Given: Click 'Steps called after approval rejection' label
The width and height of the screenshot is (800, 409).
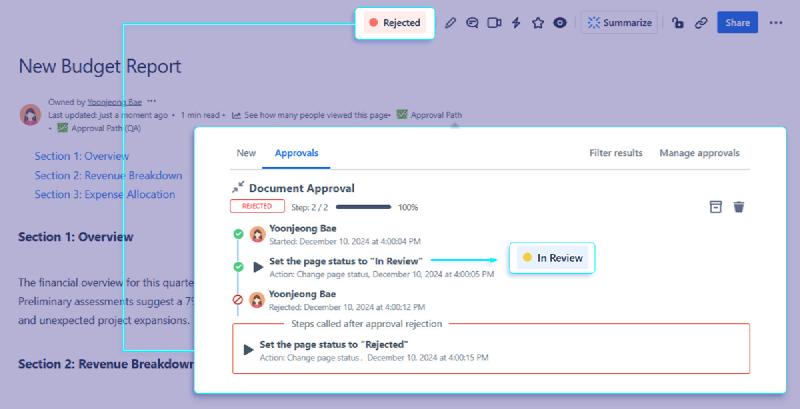Looking at the screenshot, I should pos(366,324).
